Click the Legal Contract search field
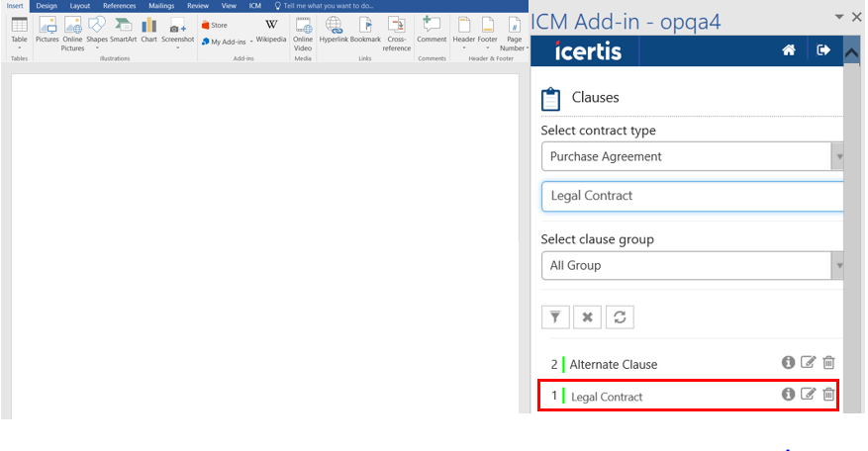Screen dimensions: 868x451 [692, 196]
